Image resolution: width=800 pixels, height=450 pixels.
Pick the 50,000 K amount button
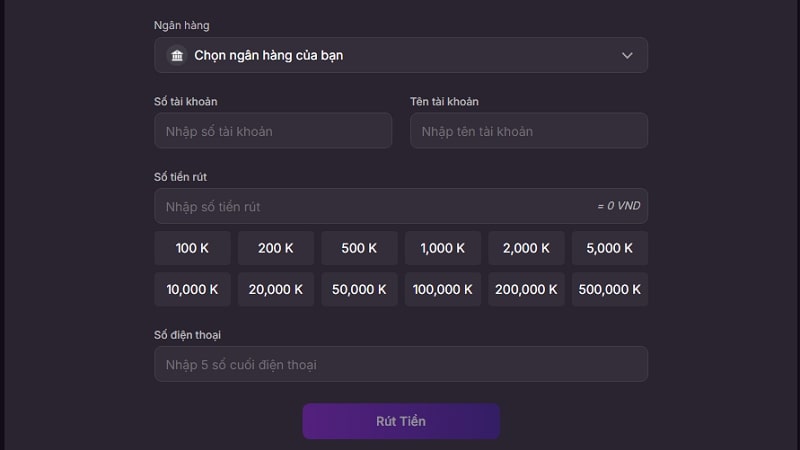tap(359, 289)
